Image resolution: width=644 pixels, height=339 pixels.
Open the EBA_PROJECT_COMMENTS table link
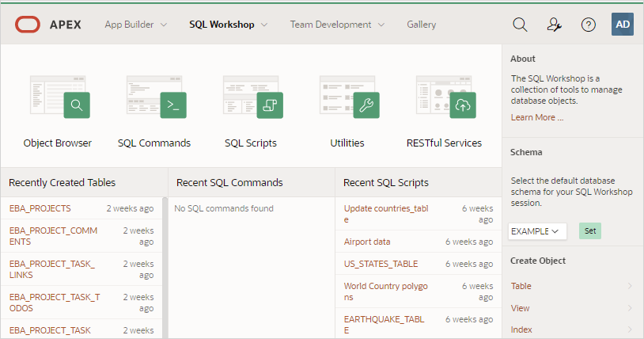point(53,236)
